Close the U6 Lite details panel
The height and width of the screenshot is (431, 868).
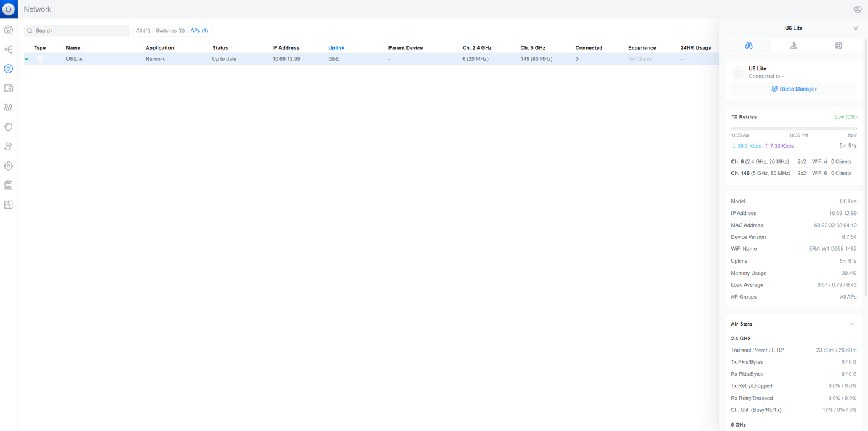(x=856, y=28)
